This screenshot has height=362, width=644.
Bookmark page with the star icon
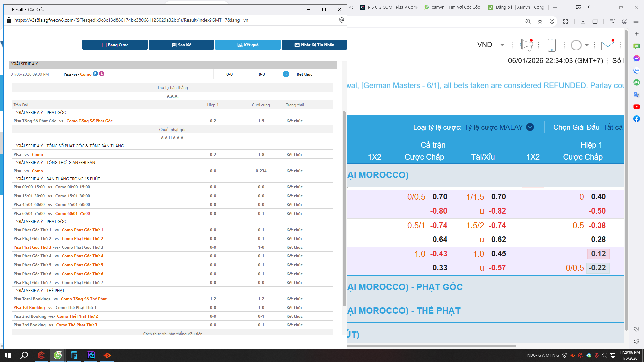(540, 21)
